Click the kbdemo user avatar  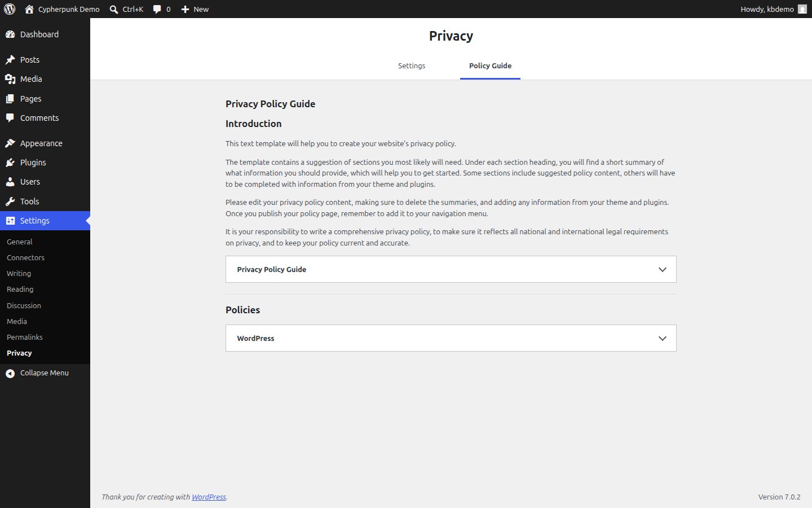802,9
